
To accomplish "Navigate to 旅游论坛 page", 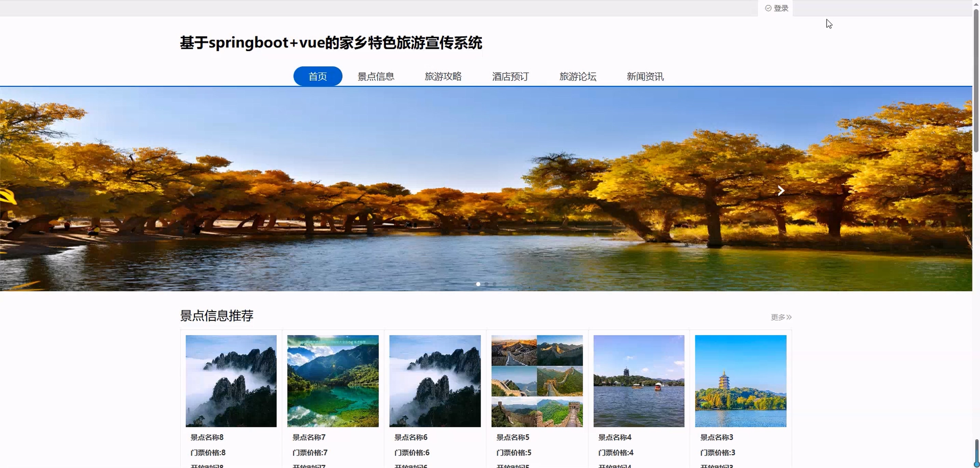I will click(x=578, y=77).
